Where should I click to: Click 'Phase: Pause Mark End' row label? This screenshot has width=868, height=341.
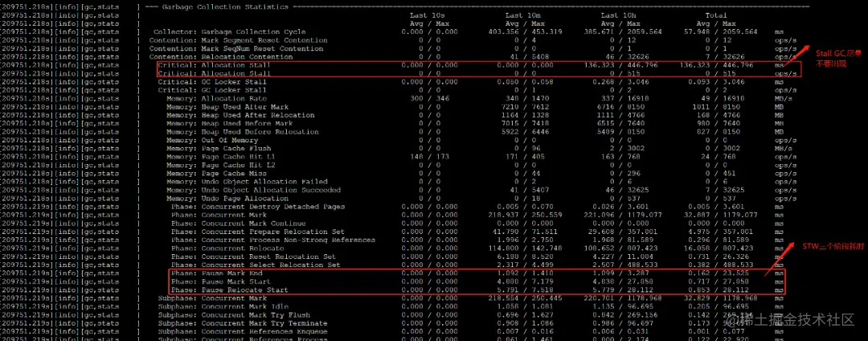click(217, 273)
